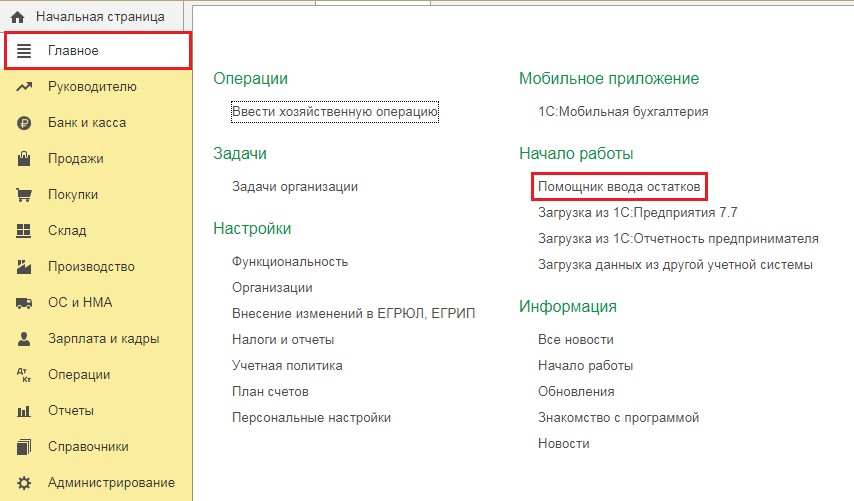Click the bar chart icon for Отчеты

24,411
